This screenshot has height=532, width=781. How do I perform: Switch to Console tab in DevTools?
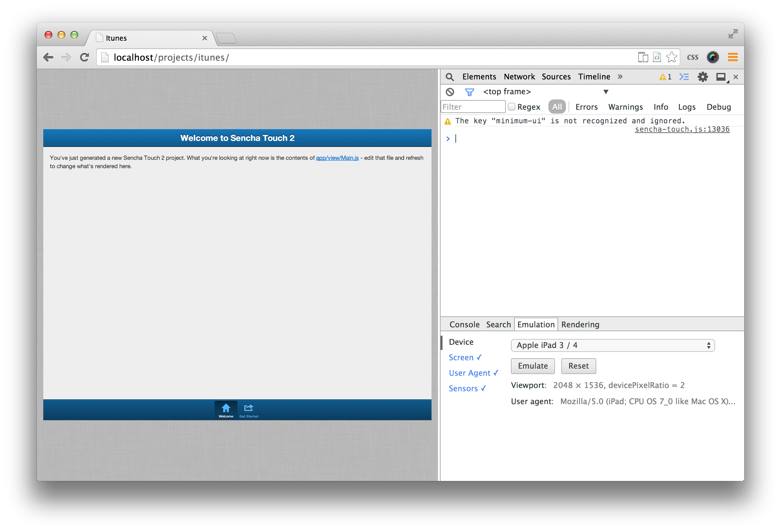click(465, 324)
